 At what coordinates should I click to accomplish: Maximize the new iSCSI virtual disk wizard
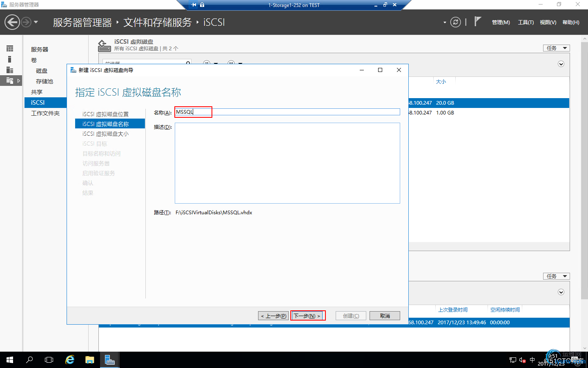click(380, 70)
